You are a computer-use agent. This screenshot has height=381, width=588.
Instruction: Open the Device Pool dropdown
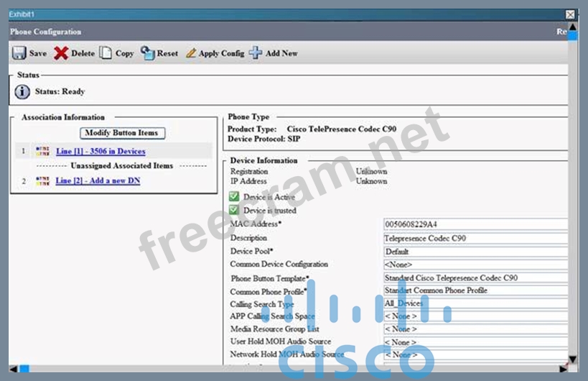point(475,252)
